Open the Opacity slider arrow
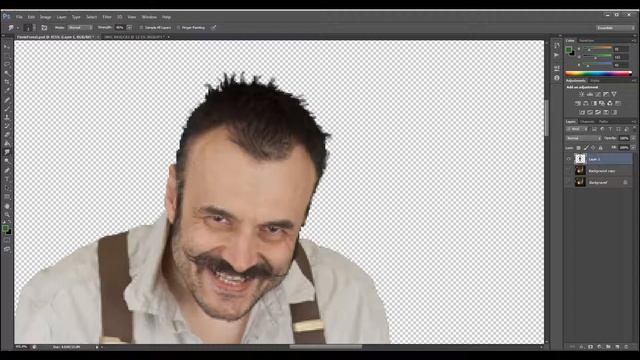 pyautogui.click(x=633, y=138)
